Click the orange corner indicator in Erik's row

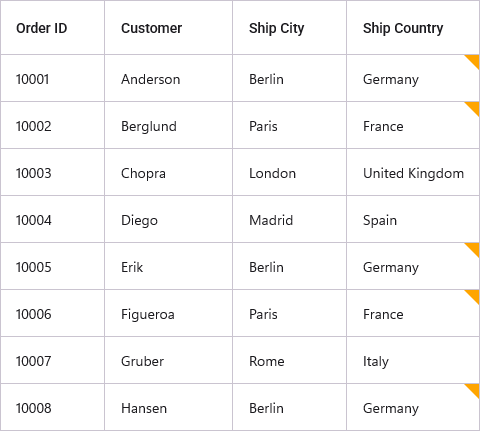point(474,249)
